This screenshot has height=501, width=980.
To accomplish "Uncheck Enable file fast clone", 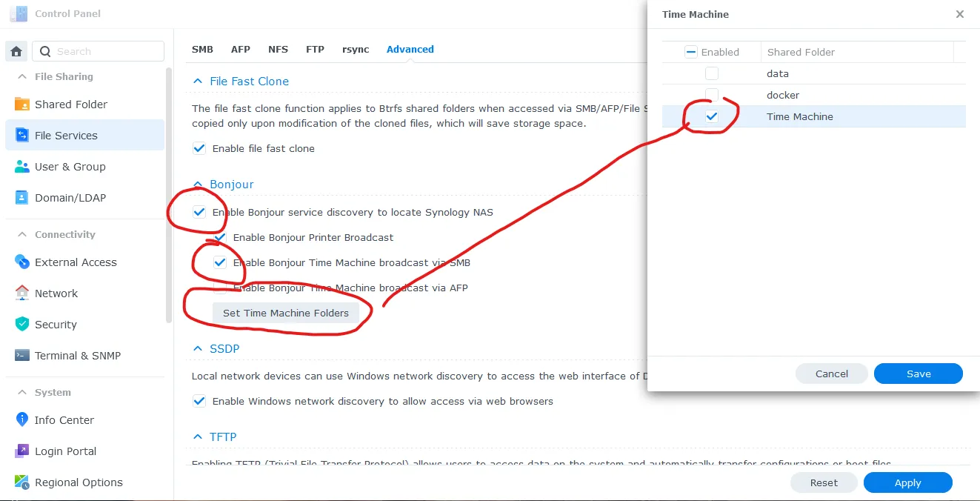I will 199,148.
